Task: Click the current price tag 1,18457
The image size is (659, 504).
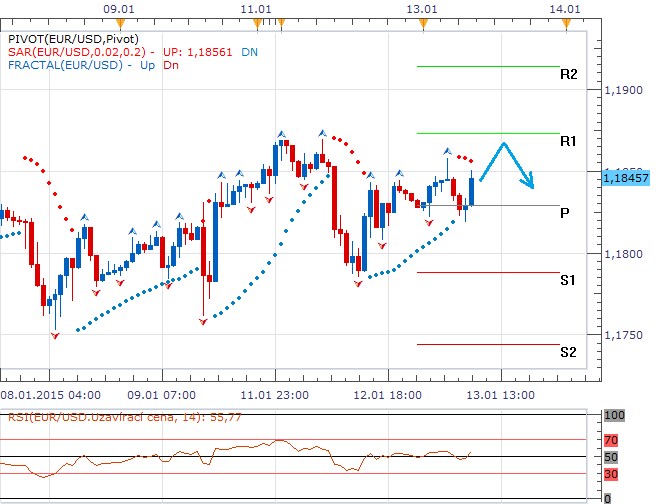Action: [x=627, y=177]
